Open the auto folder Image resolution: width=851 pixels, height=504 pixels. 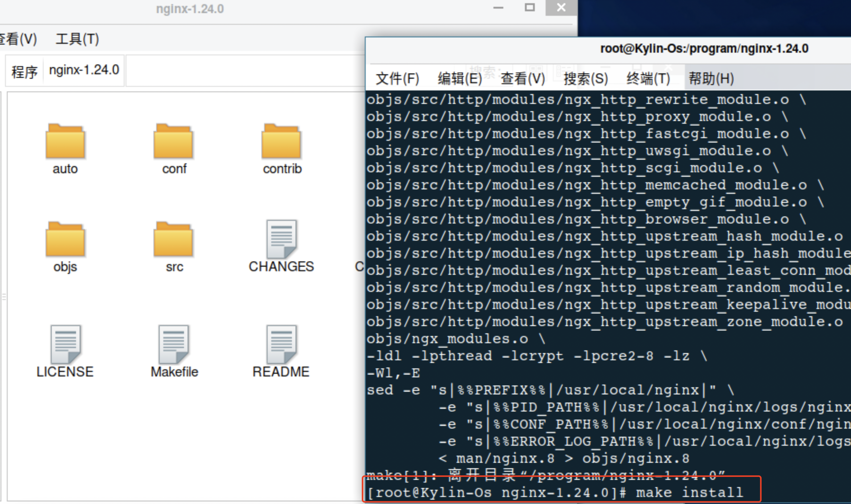[x=65, y=142]
